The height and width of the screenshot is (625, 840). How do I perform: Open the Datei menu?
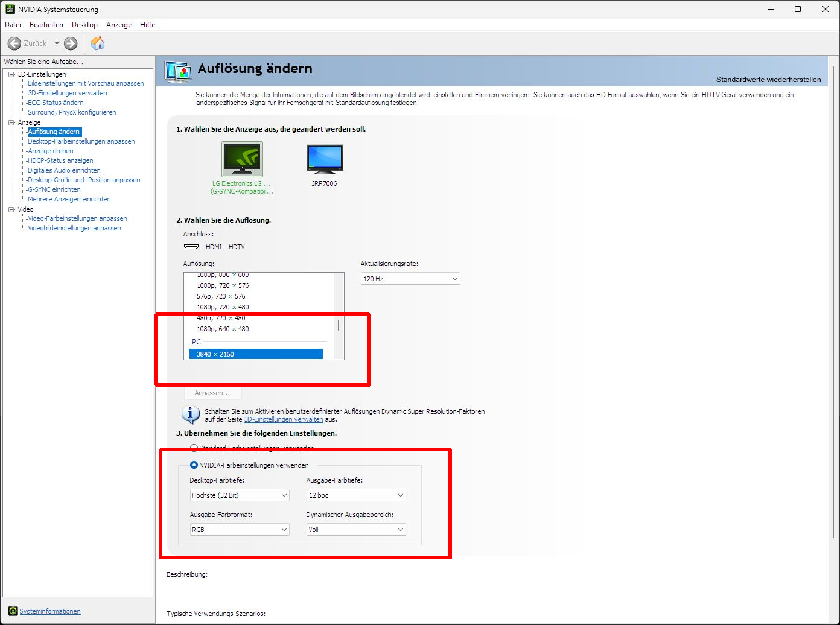[13, 25]
